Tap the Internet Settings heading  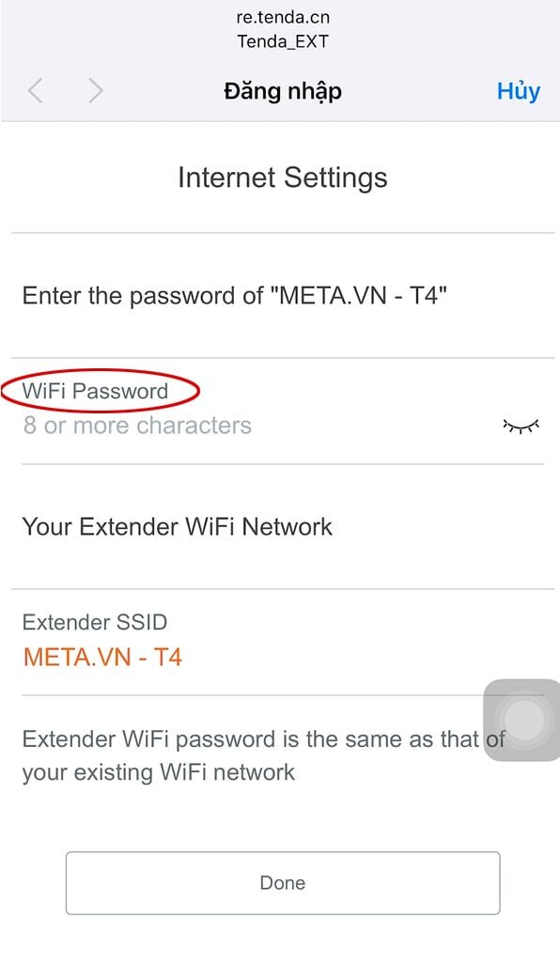click(280, 178)
